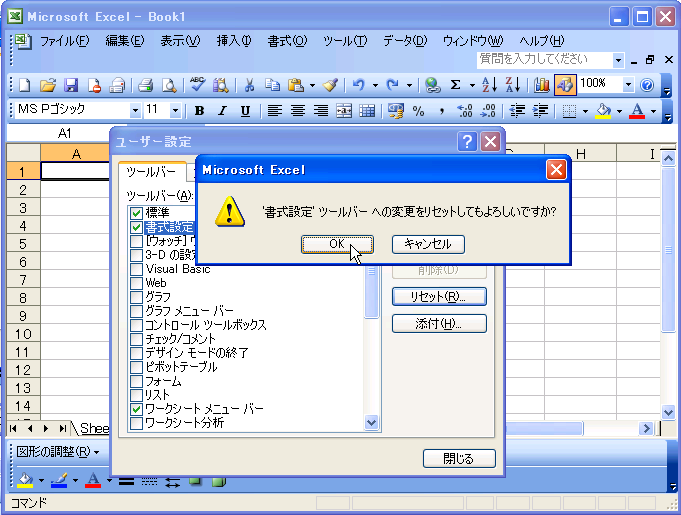Screen dimensions: 681x515
Task: Click the New workbook icon
Action: (24, 85)
